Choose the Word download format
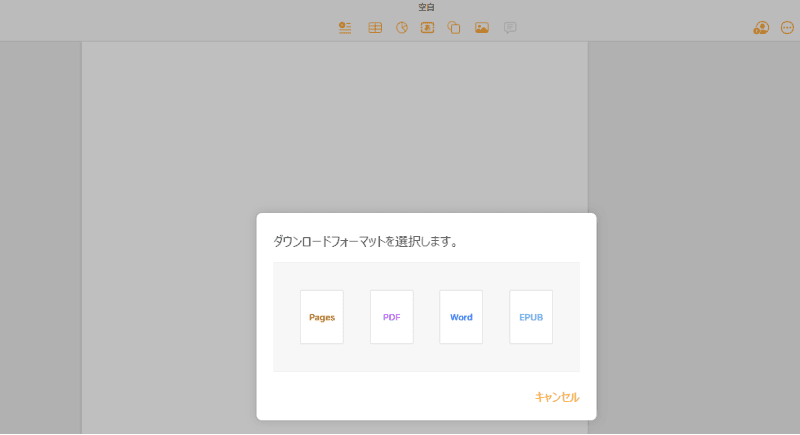800x435 pixels. tap(461, 317)
